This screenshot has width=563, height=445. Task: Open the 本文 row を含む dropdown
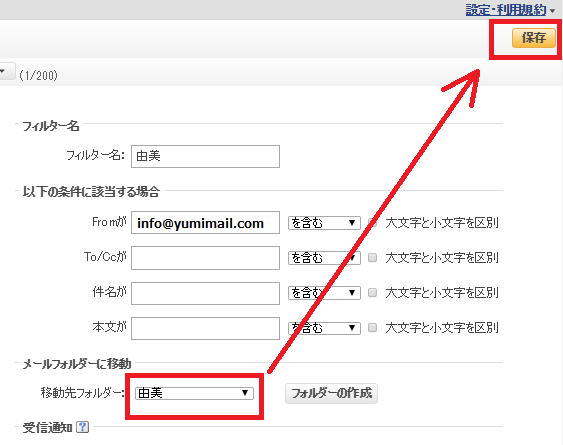pos(324,328)
